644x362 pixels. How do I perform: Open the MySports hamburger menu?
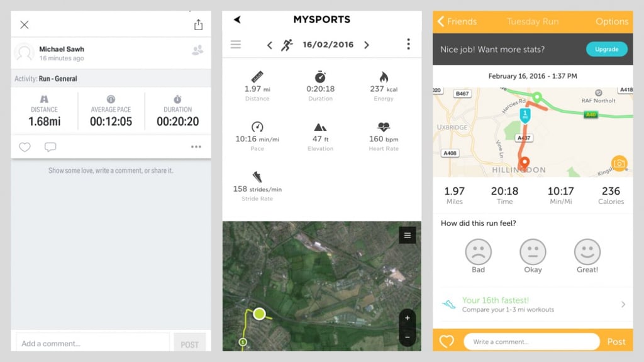pyautogui.click(x=236, y=45)
